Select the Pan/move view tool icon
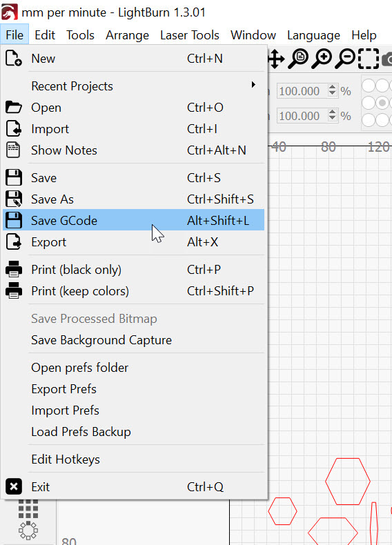The width and height of the screenshot is (392, 545). [277, 59]
